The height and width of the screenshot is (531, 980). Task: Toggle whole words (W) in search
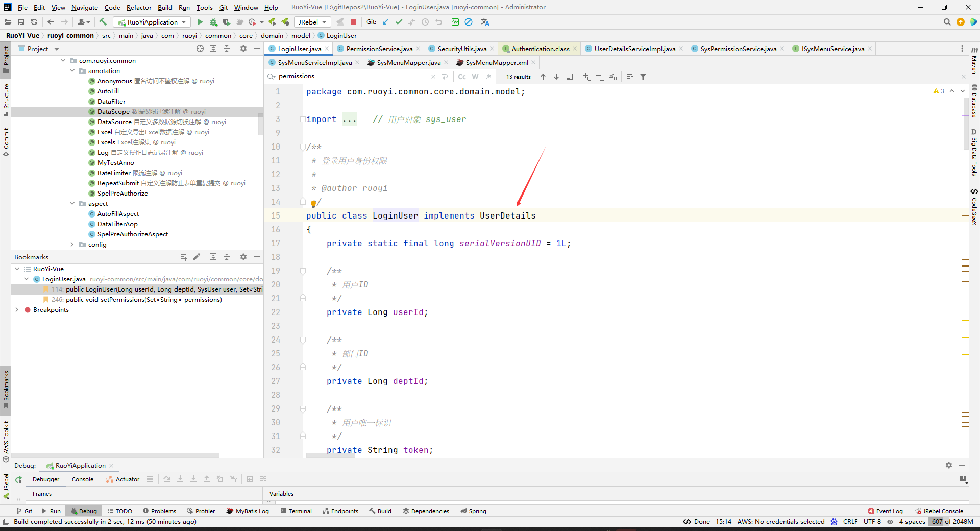click(x=475, y=77)
